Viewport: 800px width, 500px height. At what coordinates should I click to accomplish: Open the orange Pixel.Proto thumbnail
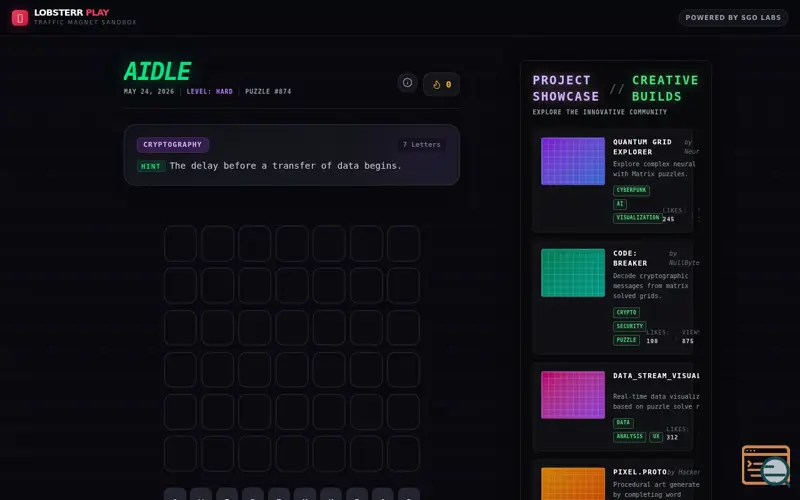[573, 483]
